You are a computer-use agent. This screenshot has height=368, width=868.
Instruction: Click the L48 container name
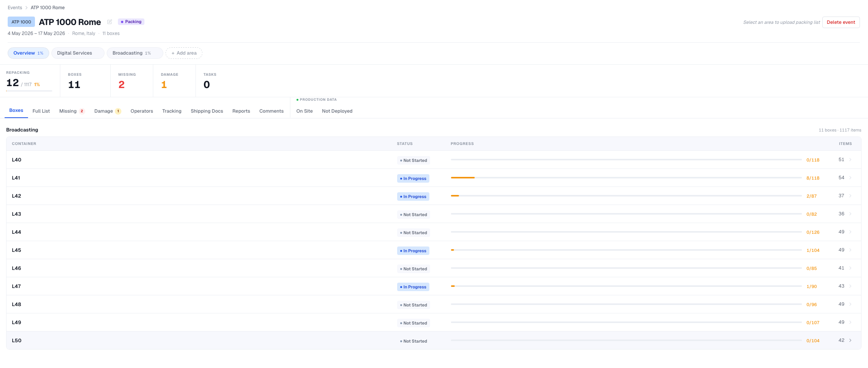(17, 305)
